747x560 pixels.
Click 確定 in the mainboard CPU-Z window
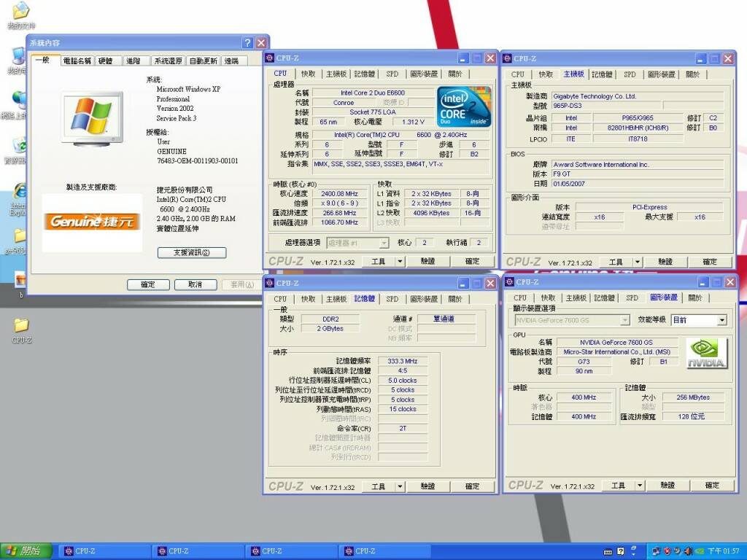(710, 262)
